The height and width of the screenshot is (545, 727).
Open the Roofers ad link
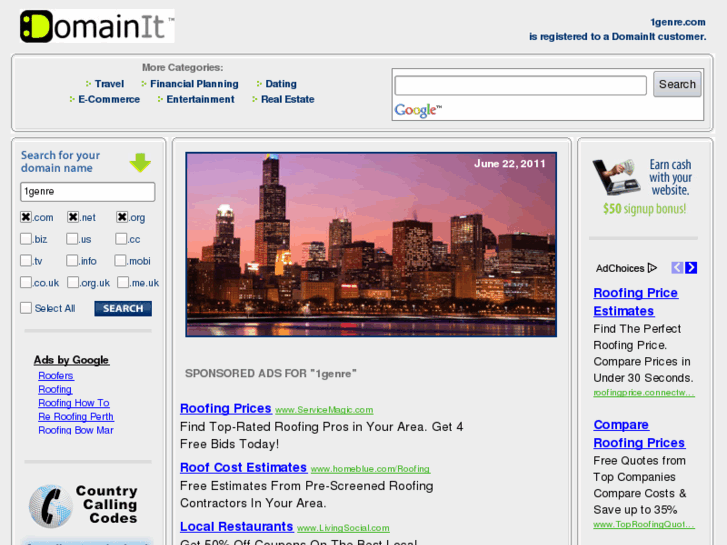[56, 376]
